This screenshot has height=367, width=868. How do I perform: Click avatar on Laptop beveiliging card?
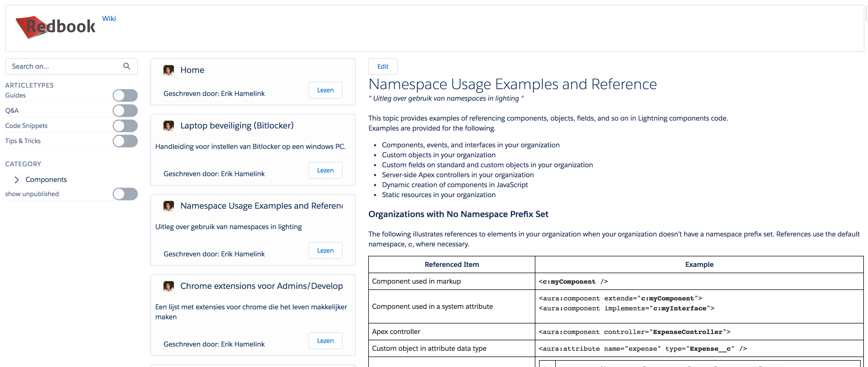(x=168, y=126)
